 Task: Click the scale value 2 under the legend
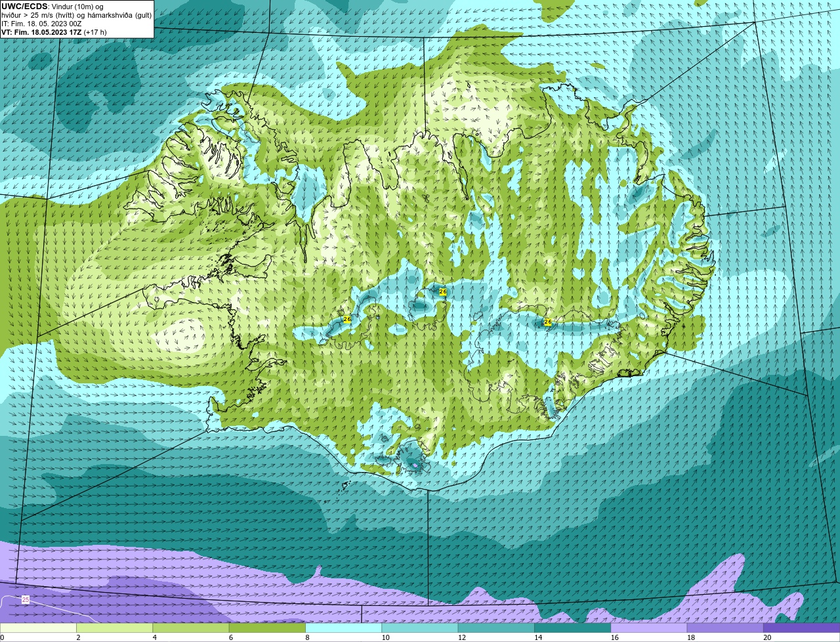(78, 637)
